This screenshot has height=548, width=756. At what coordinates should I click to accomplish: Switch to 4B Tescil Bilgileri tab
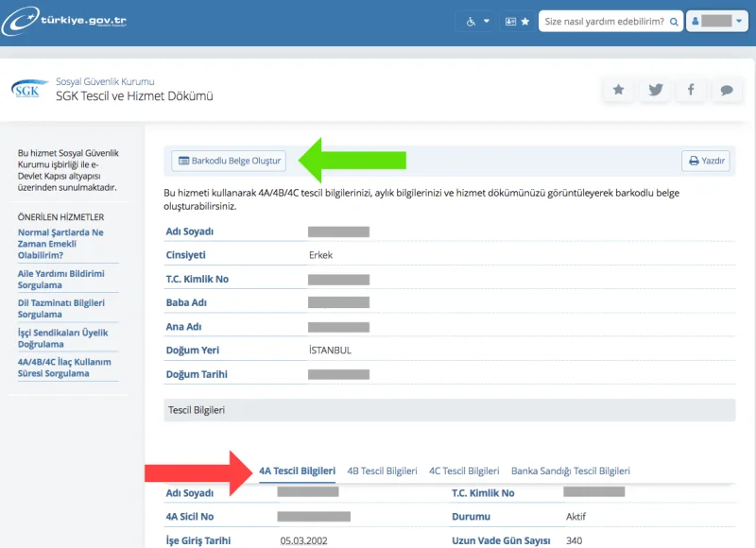click(x=382, y=471)
